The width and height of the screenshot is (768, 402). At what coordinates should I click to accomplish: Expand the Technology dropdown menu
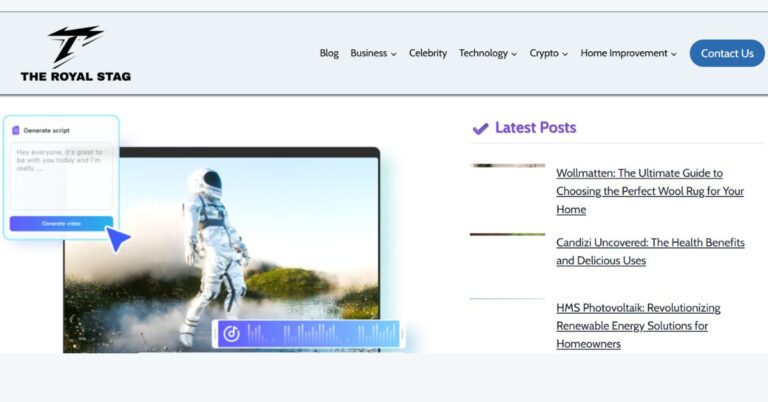point(488,54)
